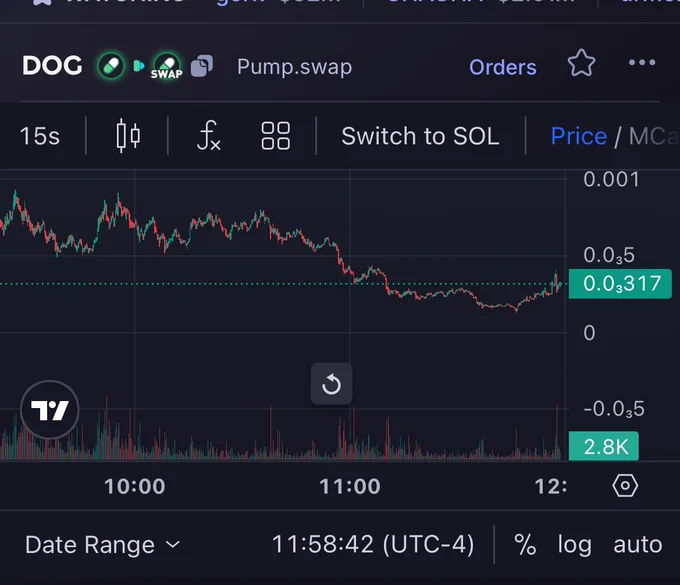Image resolution: width=680 pixels, height=585 pixels.
Task: Click the current price label 0.0₃317
Action: point(620,284)
